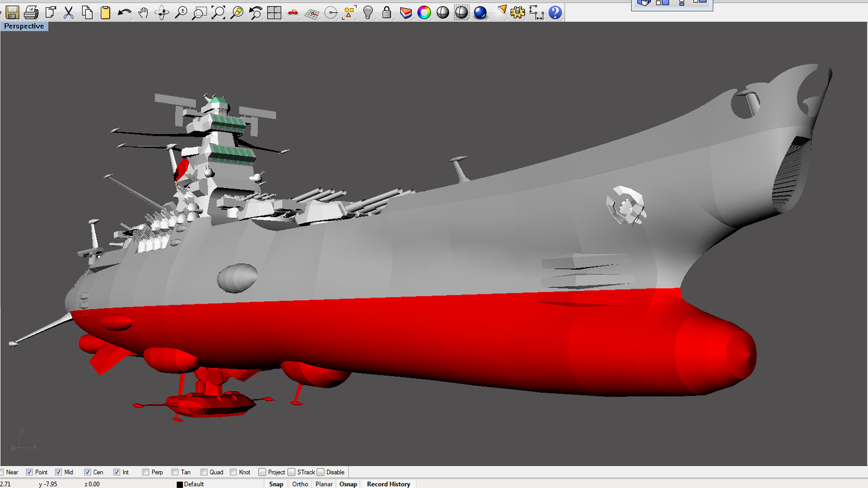Click the Hide Objects lightbulb icon

(368, 12)
